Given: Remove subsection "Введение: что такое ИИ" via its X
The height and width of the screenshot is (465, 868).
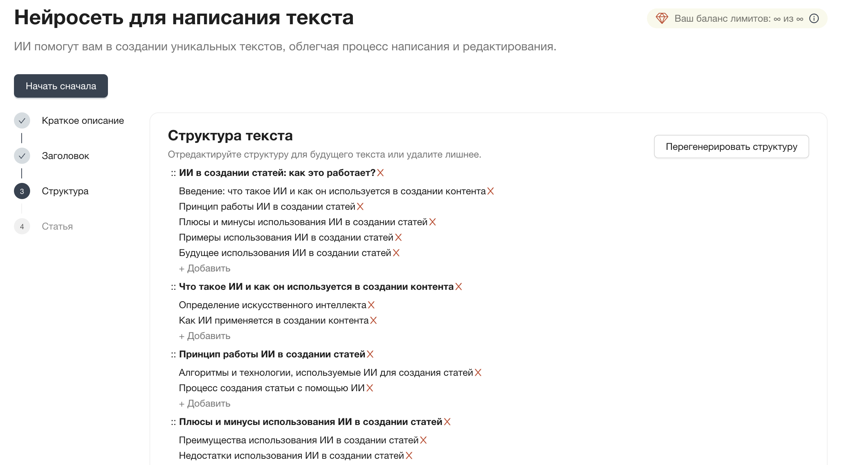Looking at the screenshot, I should pos(491,191).
